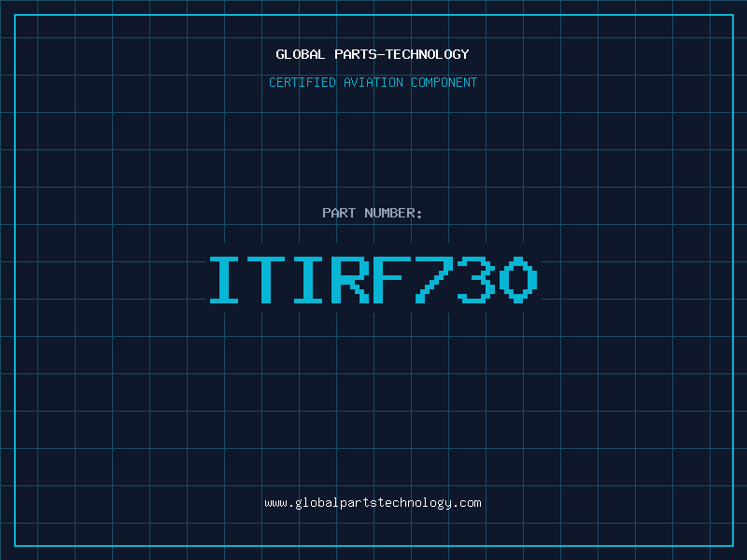Viewport: 747px width, 560px height.
Task: Select the GLOBAL PARTS-TECHNOLOGY heading text
Action: [x=373, y=54]
